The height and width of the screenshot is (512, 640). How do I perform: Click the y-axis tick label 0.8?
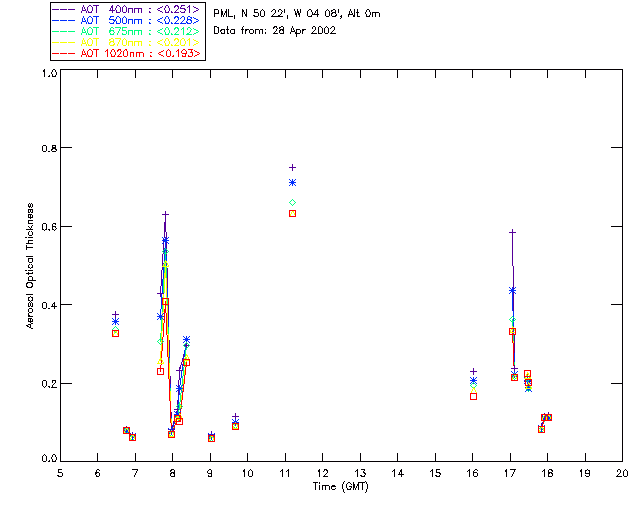click(x=49, y=148)
